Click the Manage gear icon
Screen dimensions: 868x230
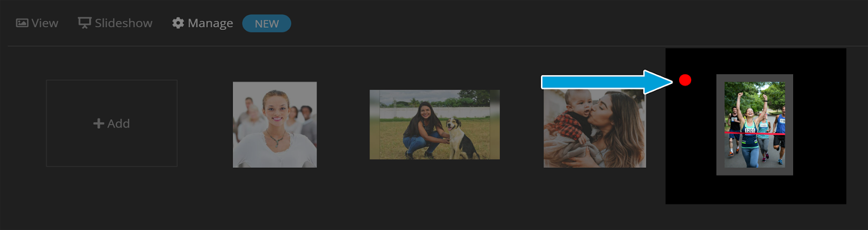pyautogui.click(x=178, y=23)
